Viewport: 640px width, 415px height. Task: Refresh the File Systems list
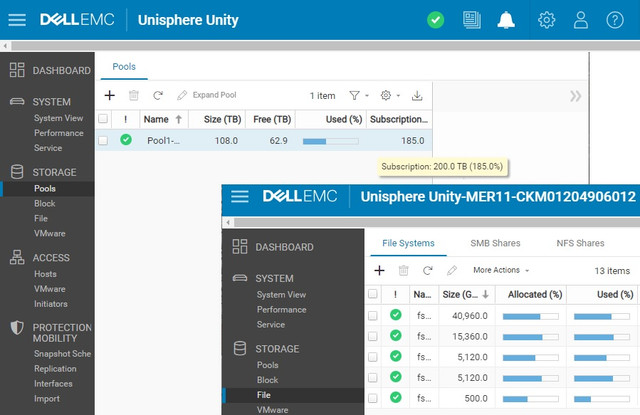pos(427,271)
